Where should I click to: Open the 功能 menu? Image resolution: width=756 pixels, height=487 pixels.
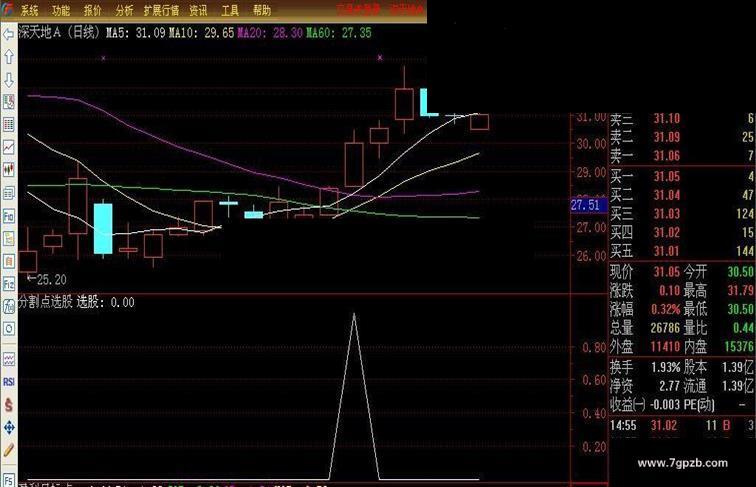(x=61, y=10)
